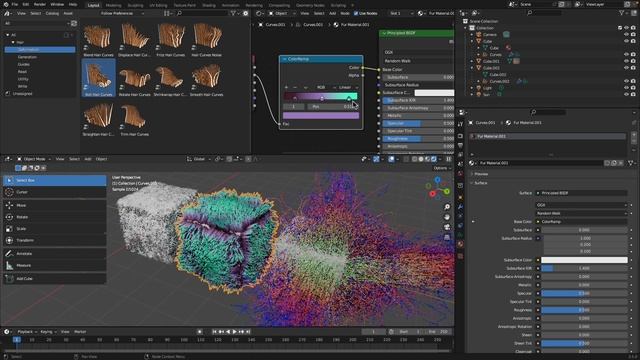The height and width of the screenshot is (360, 640).
Task: Click the viewport navigation gizmo blue Z axis
Action: coord(438,180)
